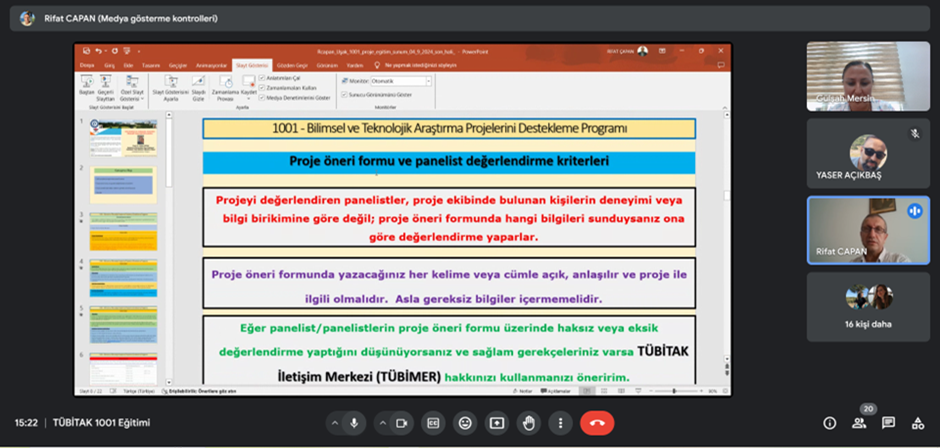Open the Gözden Geçir ribbon tab
The height and width of the screenshot is (448, 940).
click(x=293, y=65)
